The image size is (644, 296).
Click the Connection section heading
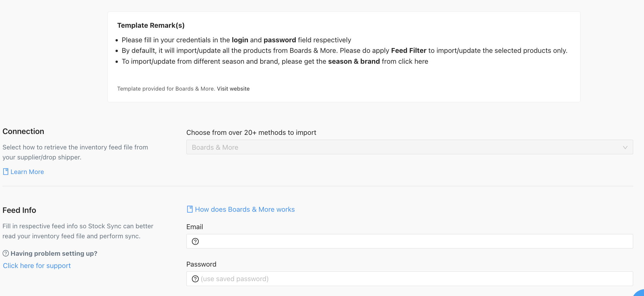(x=23, y=131)
